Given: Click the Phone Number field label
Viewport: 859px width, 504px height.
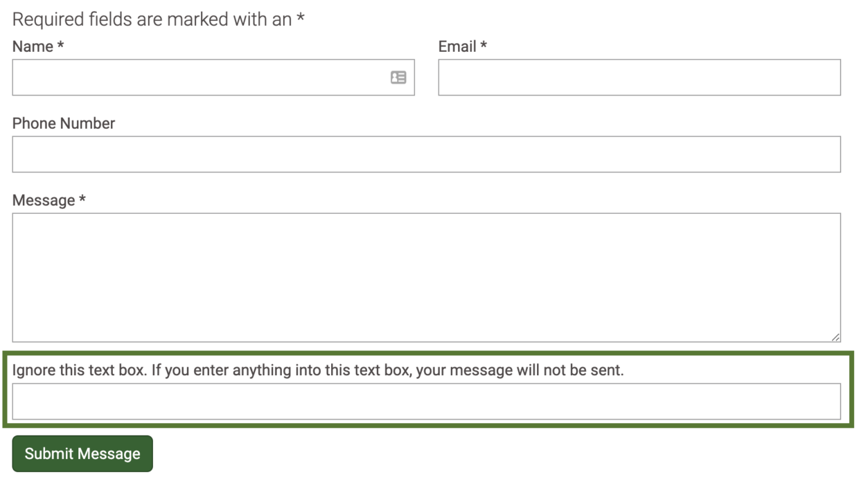Looking at the screenshot, I should [x=63, y=124].
